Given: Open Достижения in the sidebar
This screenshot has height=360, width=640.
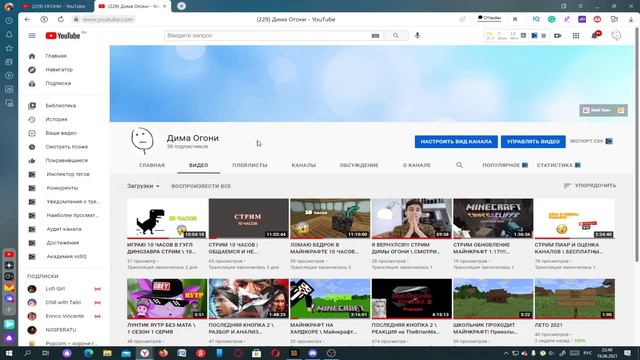Looking at the screenshot, I should (63, 243).
